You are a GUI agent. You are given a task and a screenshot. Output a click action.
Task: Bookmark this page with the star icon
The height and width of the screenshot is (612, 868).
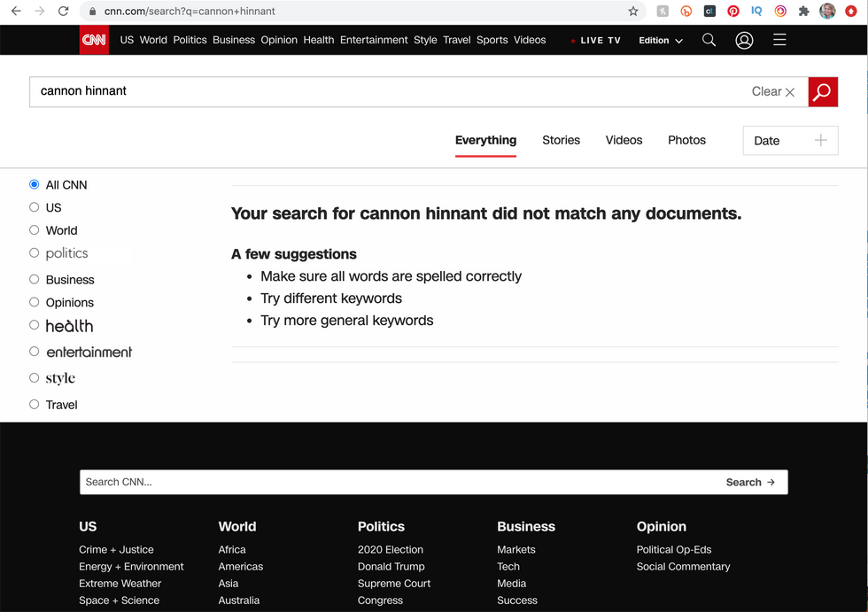click(633, 12)
